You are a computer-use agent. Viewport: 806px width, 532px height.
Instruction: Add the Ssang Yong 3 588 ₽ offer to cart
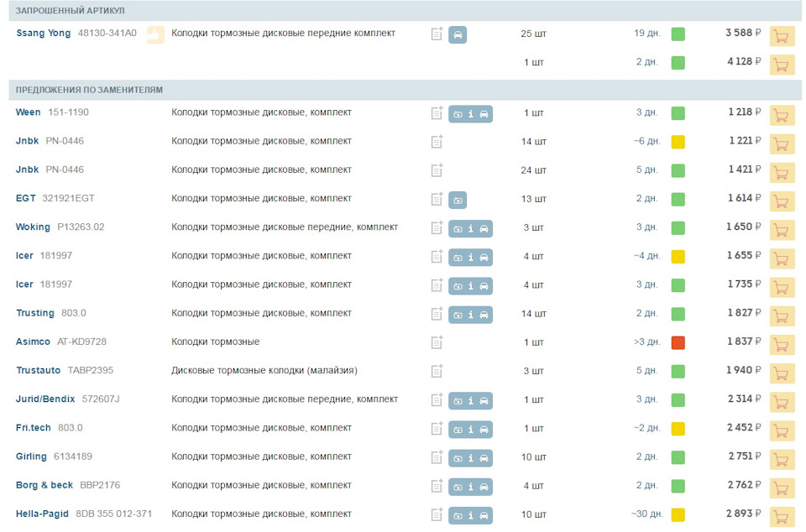tap(782, 36)
